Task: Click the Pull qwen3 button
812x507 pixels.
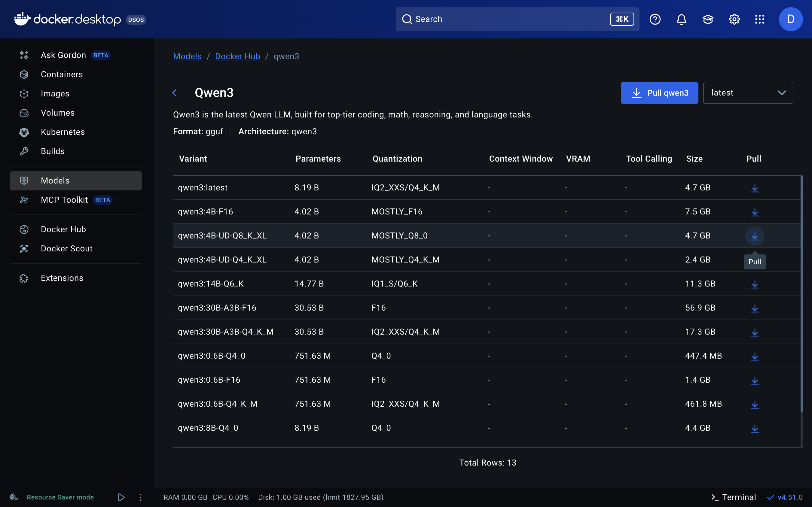Action: coord(659,93)
